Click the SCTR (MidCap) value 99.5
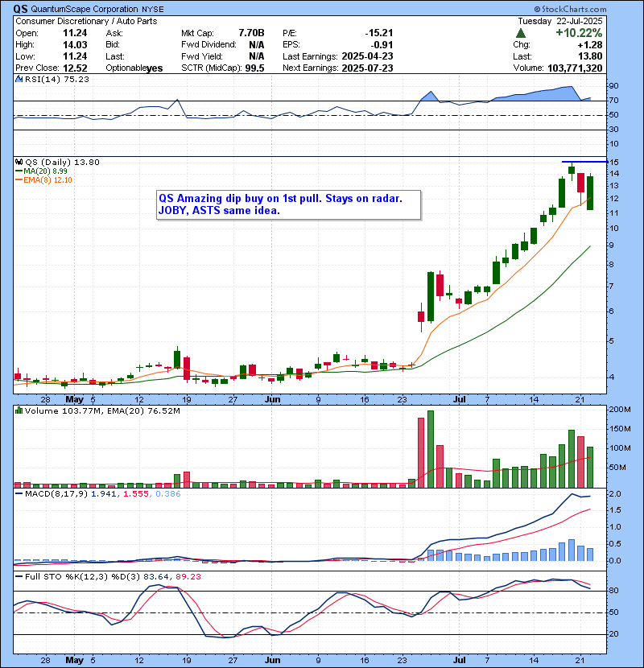Image resolution: width=644 pixels, height=668 pixels. [x=254, y=68]
